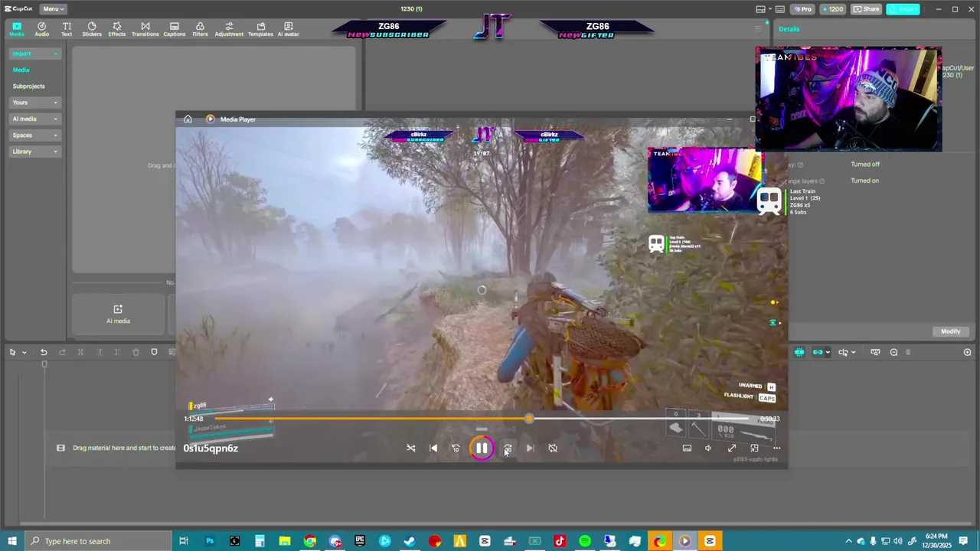Toggle the main track magnet icon

(799, 352)
